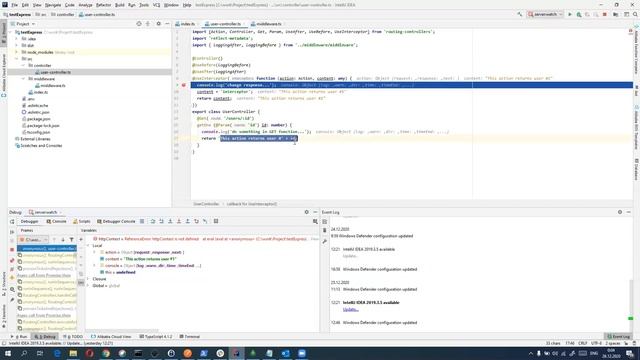Switch to middleware.ts editor tab

click(x=267, y=24)
